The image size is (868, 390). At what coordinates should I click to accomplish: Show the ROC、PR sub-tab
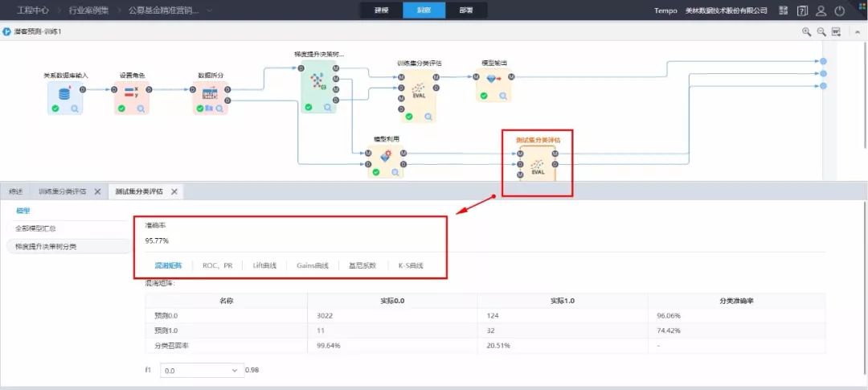218,265
